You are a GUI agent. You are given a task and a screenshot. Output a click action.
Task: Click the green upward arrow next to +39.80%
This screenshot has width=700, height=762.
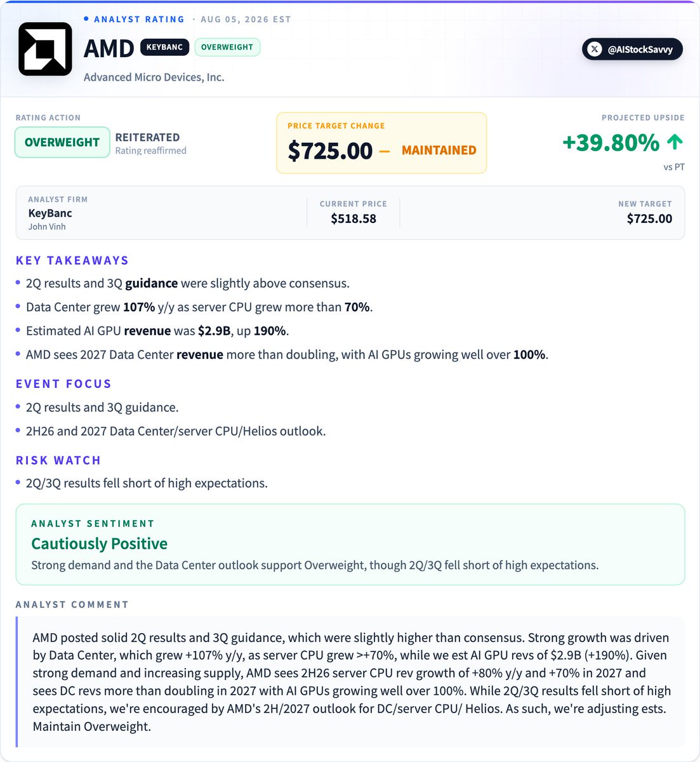pos(675,142)
